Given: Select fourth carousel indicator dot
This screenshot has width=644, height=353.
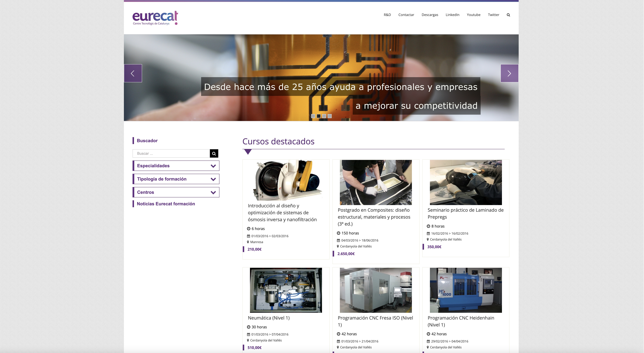Looking at the screenshot, I should (x=329, y=116).
